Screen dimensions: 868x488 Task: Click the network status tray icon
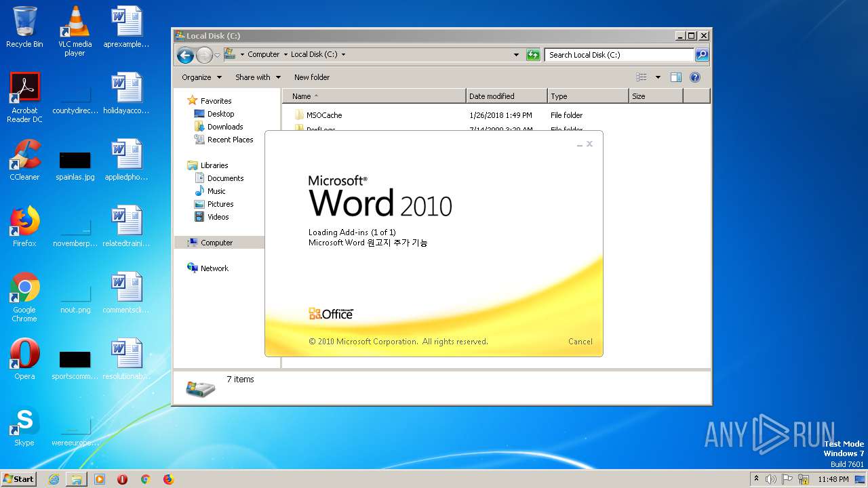(x=804, y=479)
